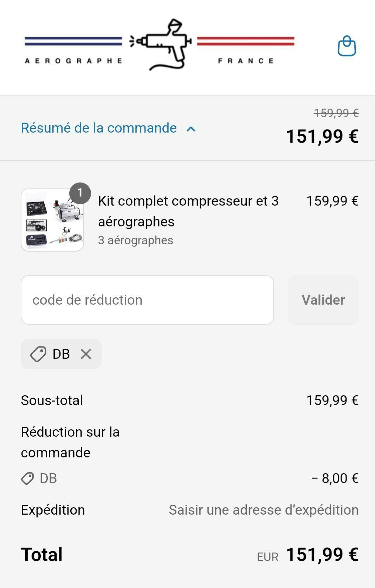Image resolution: width=375 pixels, height=588 pixels.
Task: Click the quantity badge on product image
Action: pyautogui.click(x=80, y=193)
